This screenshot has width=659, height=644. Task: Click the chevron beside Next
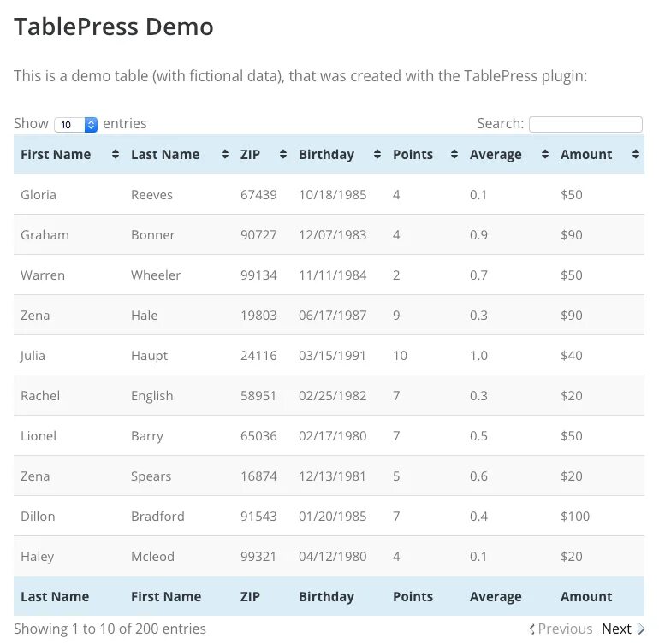pyautogui.click(x=641, y=629)
